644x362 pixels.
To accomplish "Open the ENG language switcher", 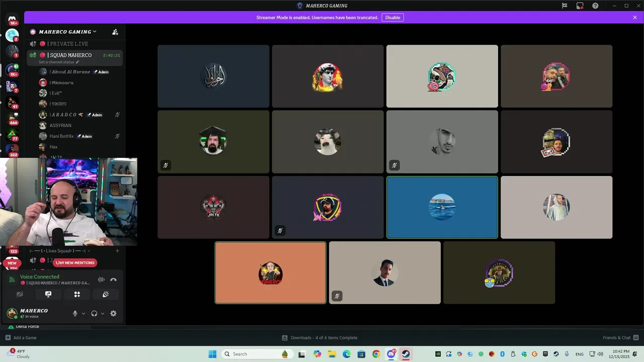I will [x=580, y=354].
